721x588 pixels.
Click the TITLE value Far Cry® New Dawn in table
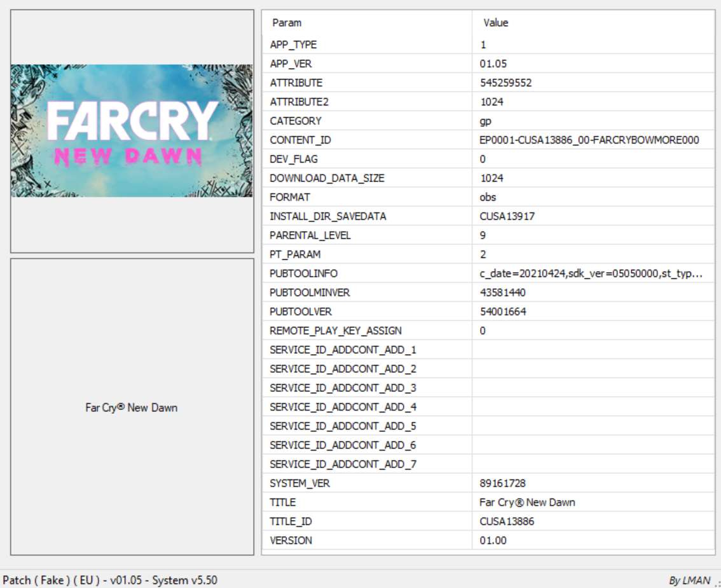(527, 502)
